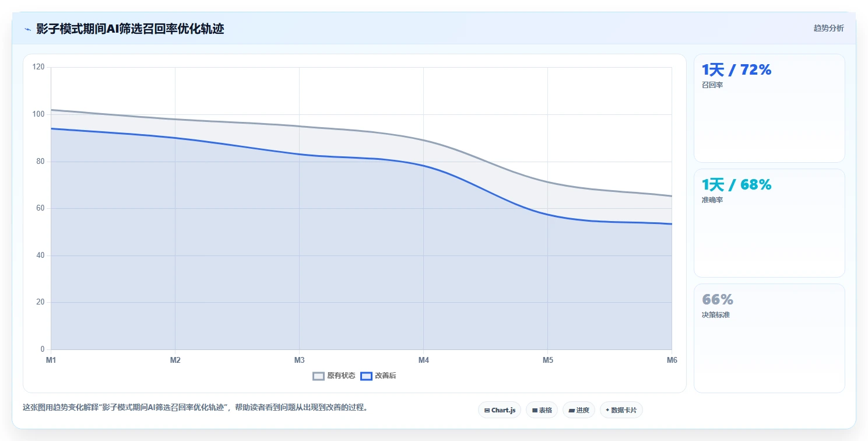Click the M6 axis label
The width and height of the screenshot is (868, 441).
672,360
